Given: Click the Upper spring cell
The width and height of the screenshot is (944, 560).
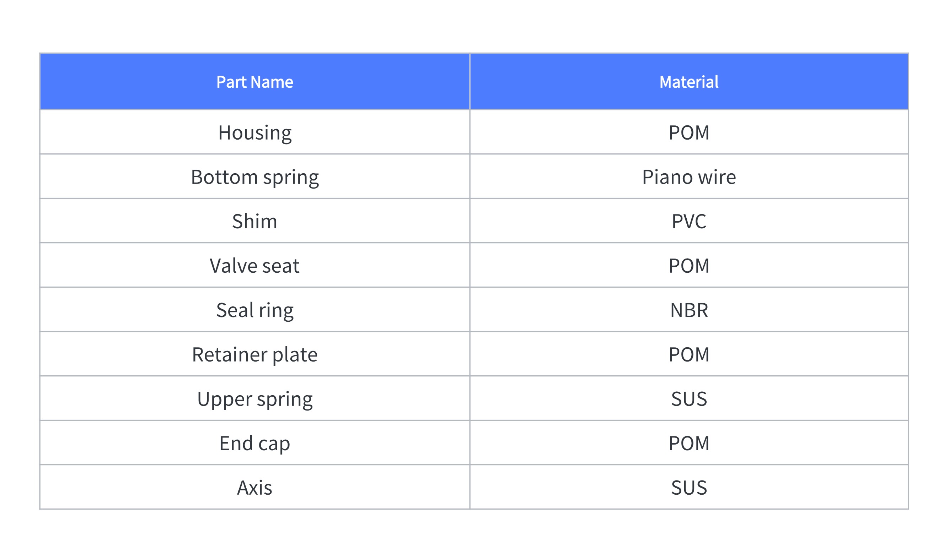Looking at the screenshot, I should click(255, 398).
